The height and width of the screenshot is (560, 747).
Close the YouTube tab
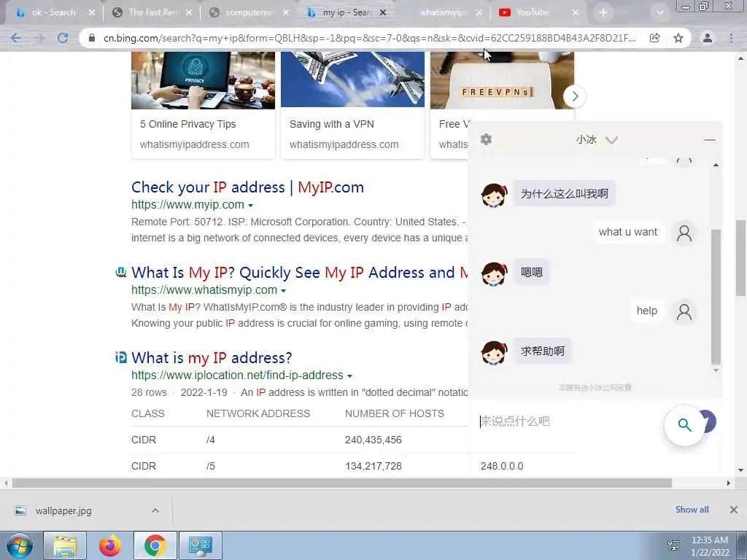tap(576, 13)
